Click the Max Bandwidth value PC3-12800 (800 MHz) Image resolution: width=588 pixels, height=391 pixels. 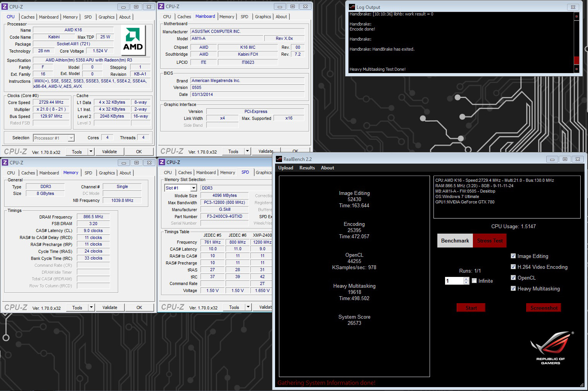pyautogui.click(x=224, y=202)
